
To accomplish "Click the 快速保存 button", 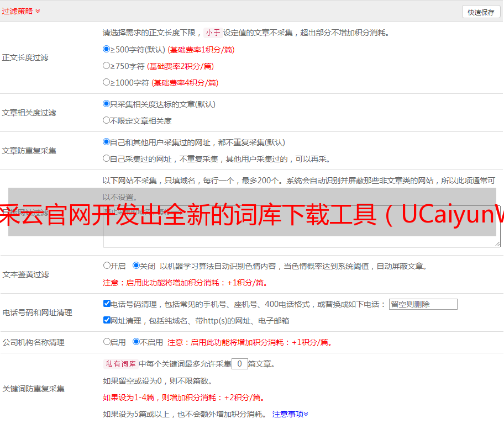I will (x=481, y=12).
